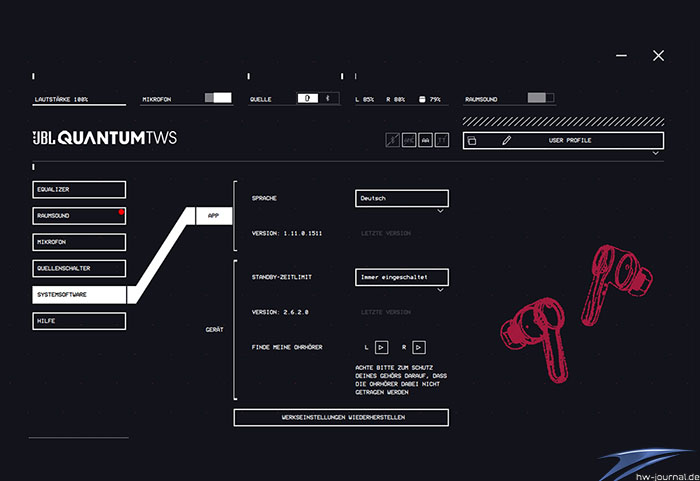Select the App tab label
This screenshot has height=481, width=700.
click(213, 216)
